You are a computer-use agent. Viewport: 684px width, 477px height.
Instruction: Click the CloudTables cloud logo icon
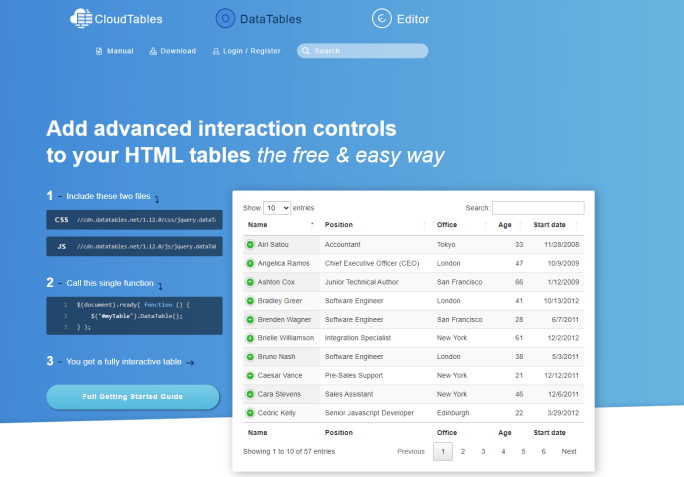(x=82, y=18)
